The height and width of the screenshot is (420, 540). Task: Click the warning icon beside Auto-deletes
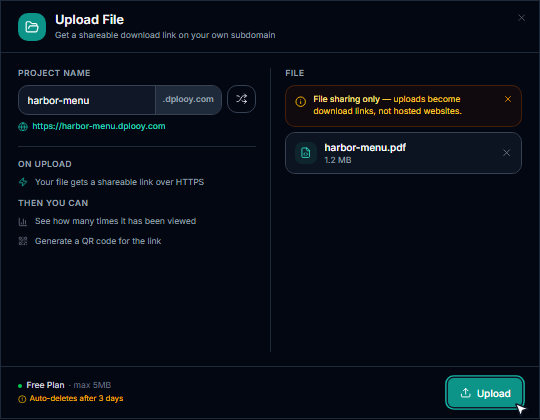[22, 399]
